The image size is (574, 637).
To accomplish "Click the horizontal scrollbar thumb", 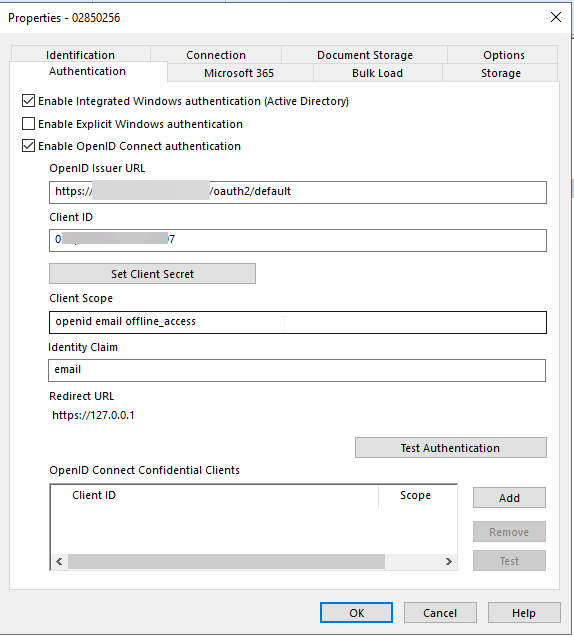I will click(226, 561).
